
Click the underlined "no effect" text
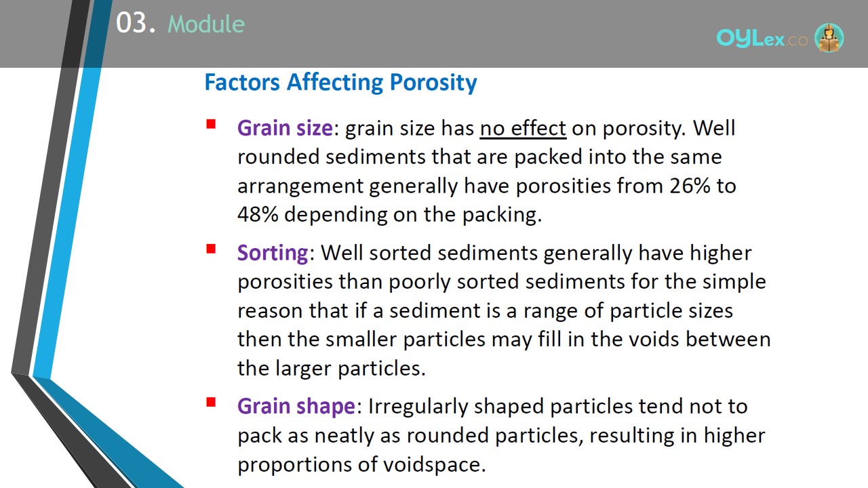(523, 128)
